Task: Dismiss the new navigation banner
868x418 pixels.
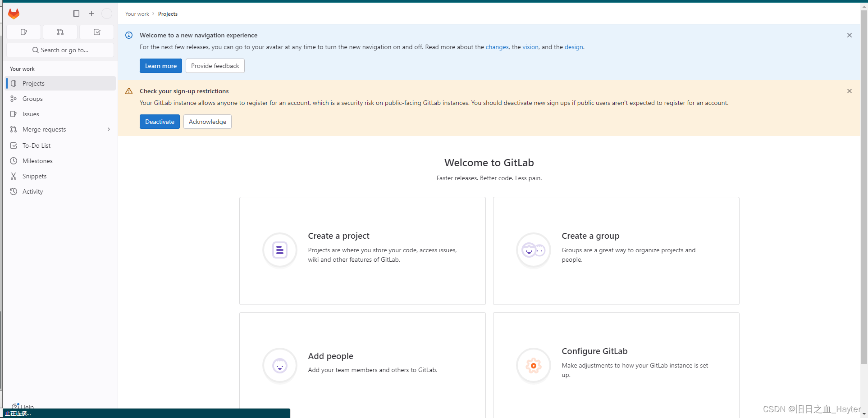Action: [x=849, y=35]
